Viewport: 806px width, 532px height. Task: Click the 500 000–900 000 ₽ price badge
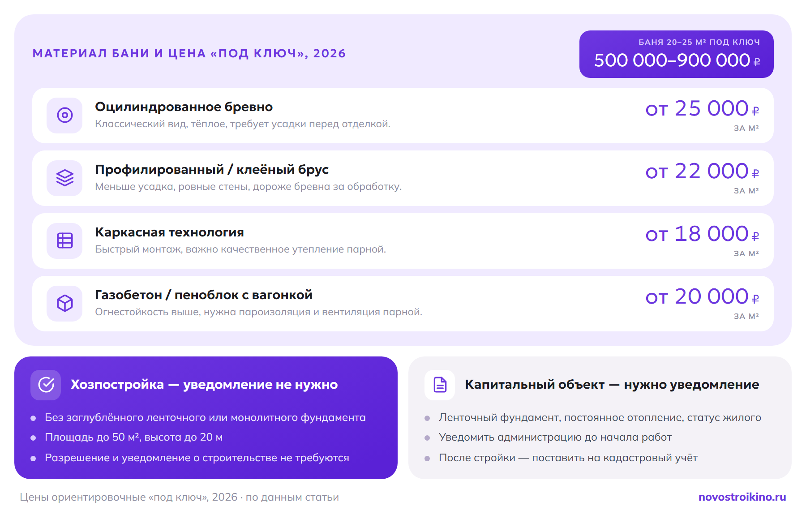[676, 54]
